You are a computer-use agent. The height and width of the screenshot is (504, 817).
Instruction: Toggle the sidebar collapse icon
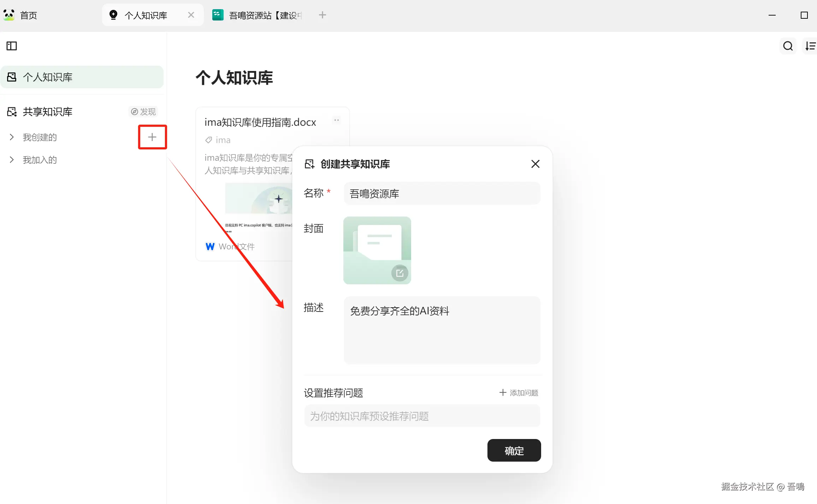pyautogui.click(x=12, y=46)
